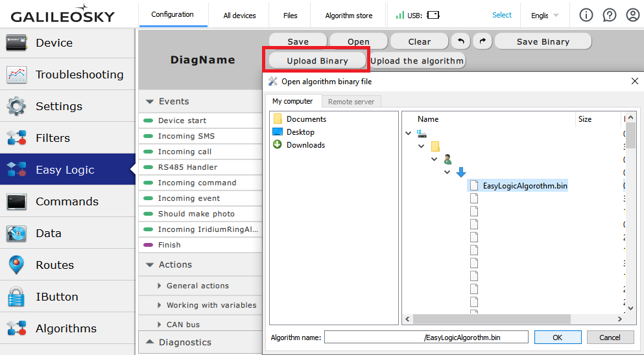Open Commands terminal icon

click(x=17, y=201)
